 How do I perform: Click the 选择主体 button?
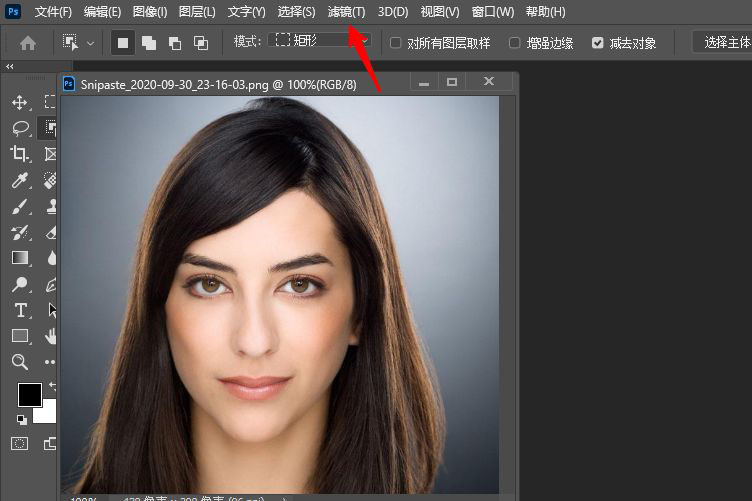(x=726, y=42)
